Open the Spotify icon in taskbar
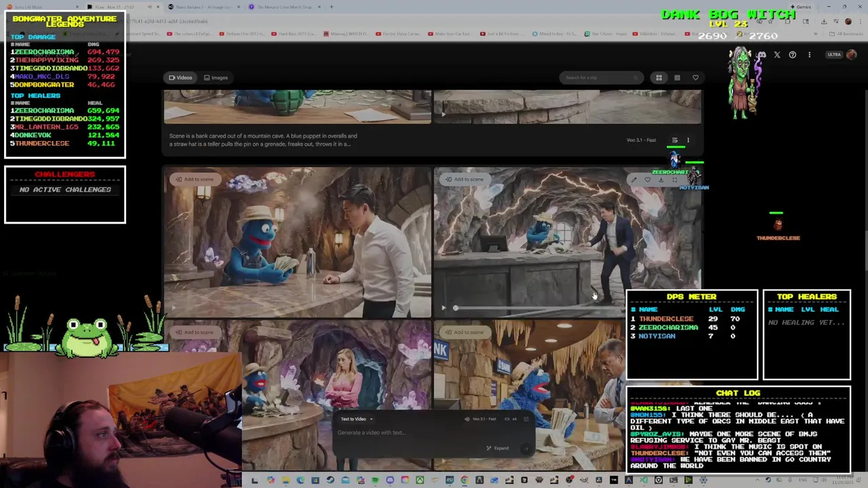Image resolution: width=868 pixels, height=488 pixels. 375,481
